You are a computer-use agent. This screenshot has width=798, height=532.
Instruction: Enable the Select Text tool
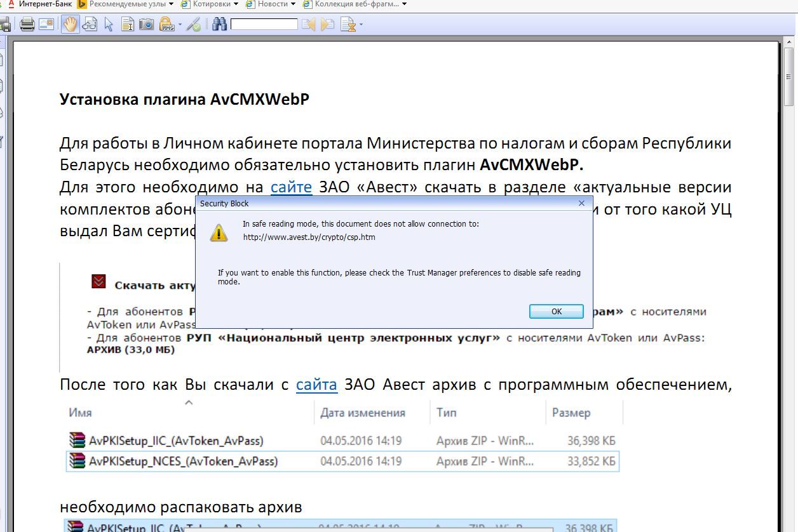coord(128,25)
